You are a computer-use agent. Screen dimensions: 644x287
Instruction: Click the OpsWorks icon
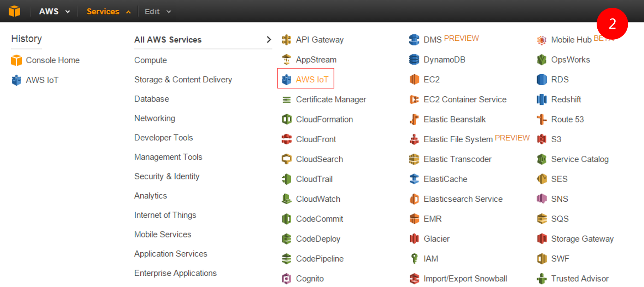pyautogui.click(x=542, y=59)
